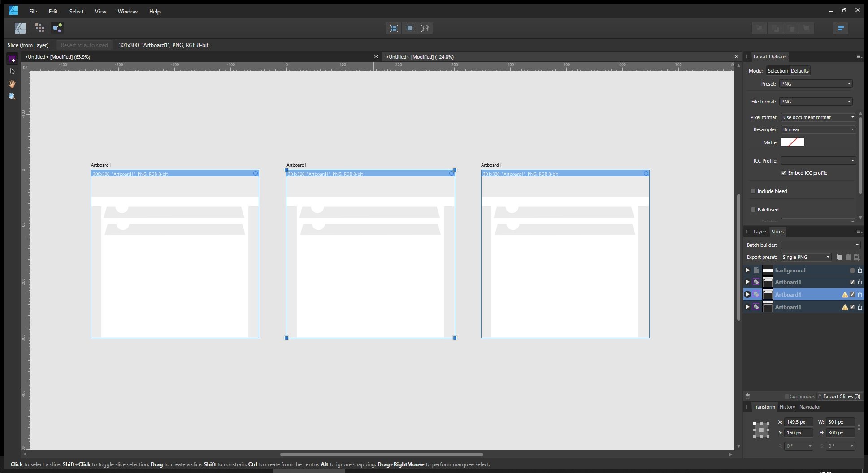
Task: Select the Zoom tool
Action: pyautogui.click(x=12, y=96)
